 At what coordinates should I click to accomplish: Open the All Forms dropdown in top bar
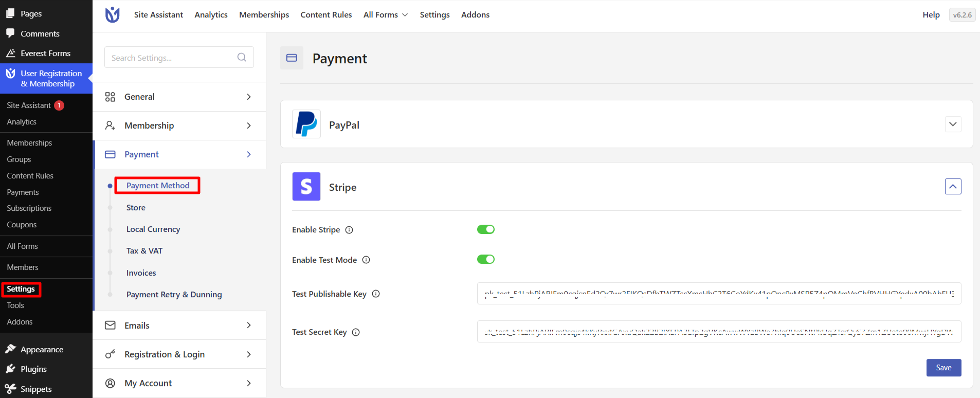pyautogui.click(x=386, y=15)
